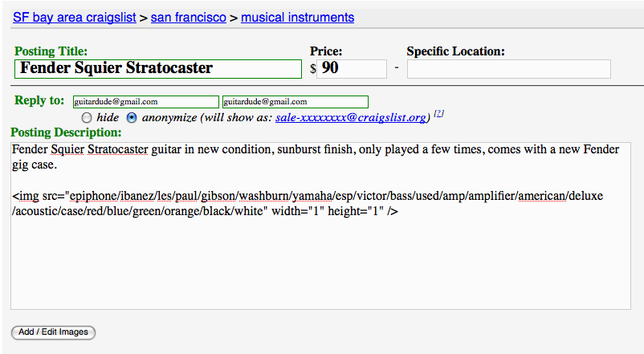Click the Posting Title label

coord(51,51)
